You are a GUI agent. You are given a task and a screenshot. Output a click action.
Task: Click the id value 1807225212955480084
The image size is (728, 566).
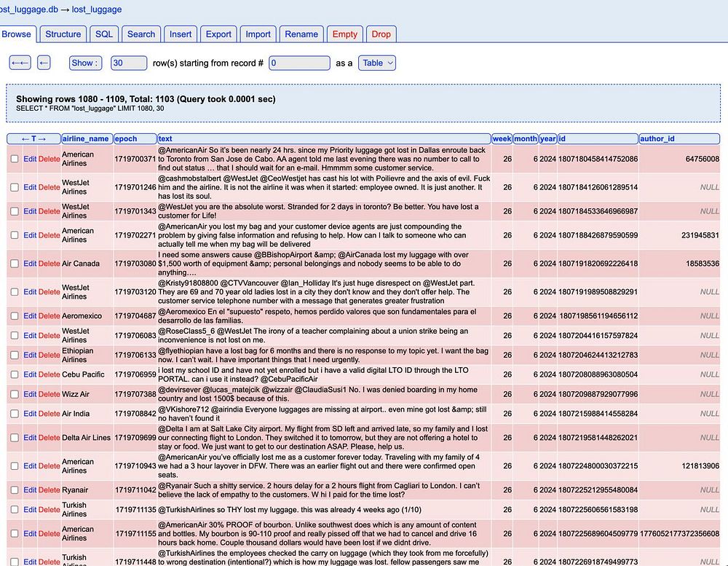pos(598,490)
